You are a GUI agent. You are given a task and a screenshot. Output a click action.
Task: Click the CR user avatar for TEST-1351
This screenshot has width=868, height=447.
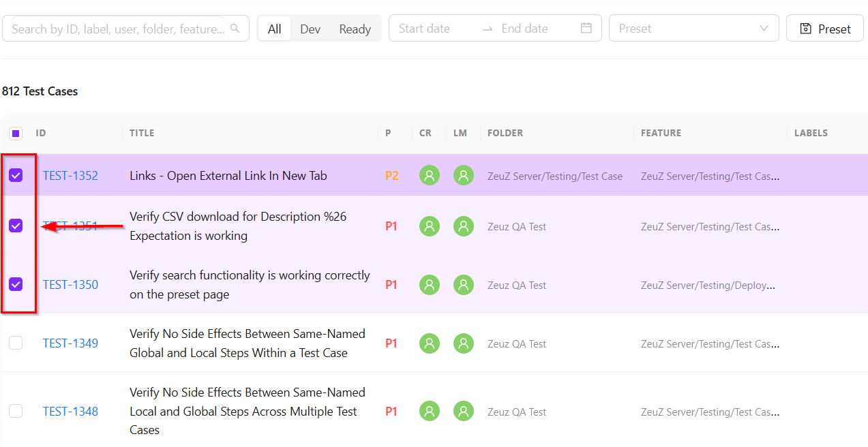pyautogui.click(x=430, y=226)
